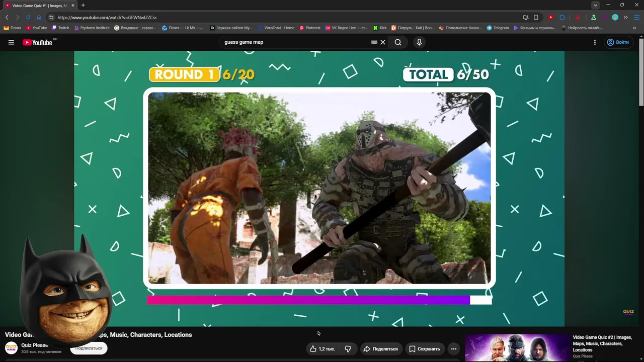This screenshot has width=644, height=362.
Task: Open the browser profile avatar
Action: [615, 17]
